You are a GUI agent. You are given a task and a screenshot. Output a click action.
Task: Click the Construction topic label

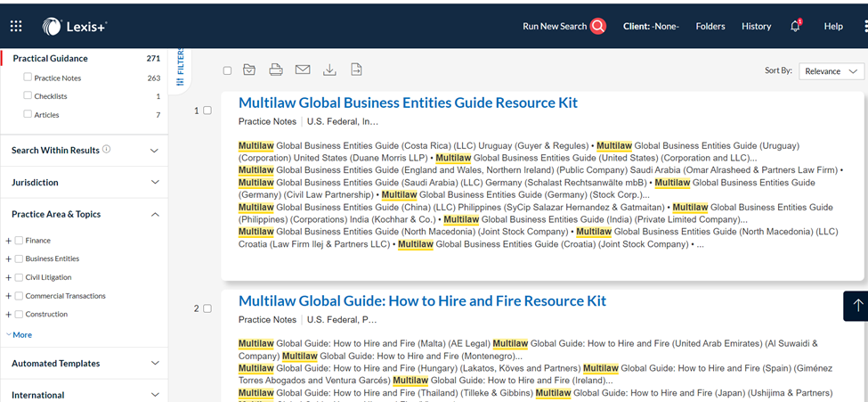click(46, 315)
